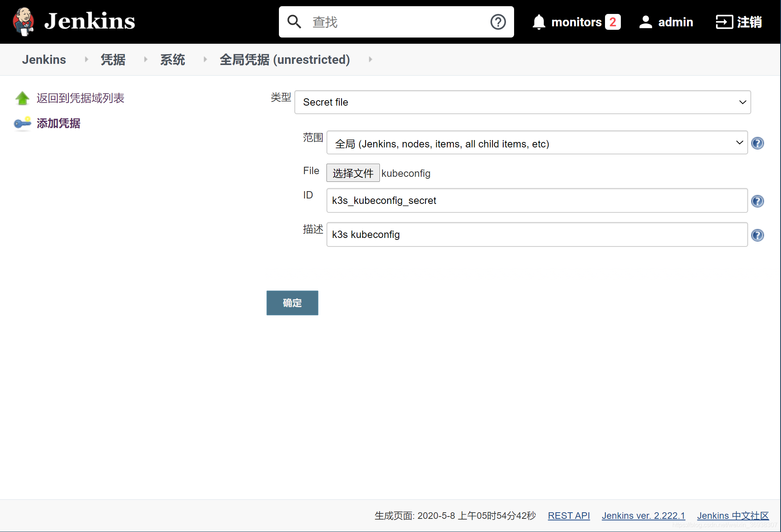The width and height of the screenshot is (781, 532).
Task: Click the logout arrow icon
Action: click(x=725, y=22)
